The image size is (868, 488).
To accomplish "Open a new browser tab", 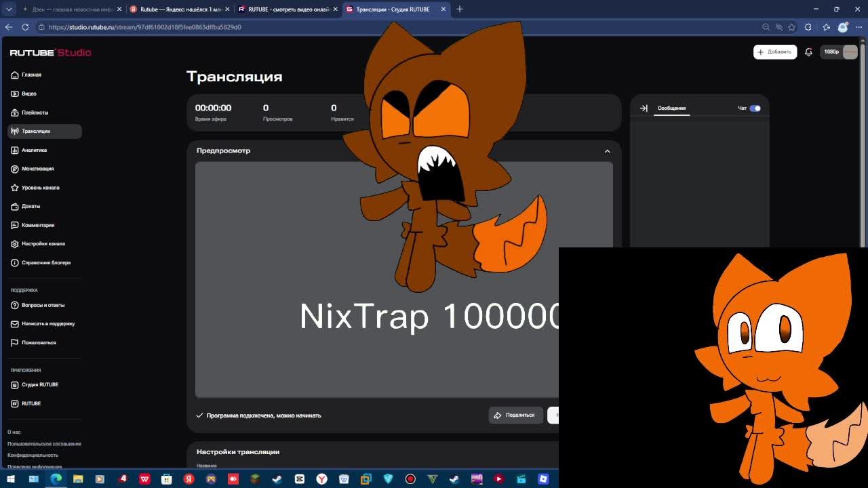I will pos(460,9).
